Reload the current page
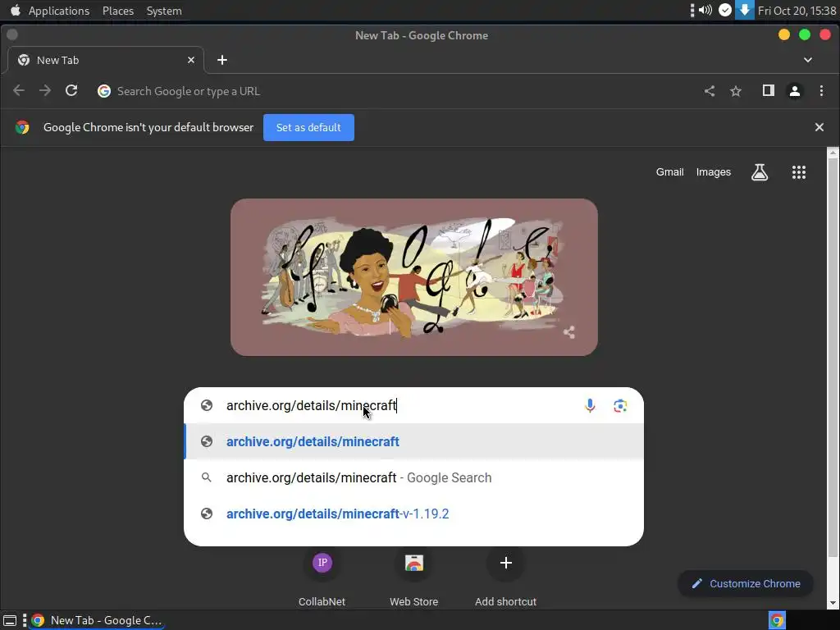This screenshot has height=630, width=840. click(71, 90)
